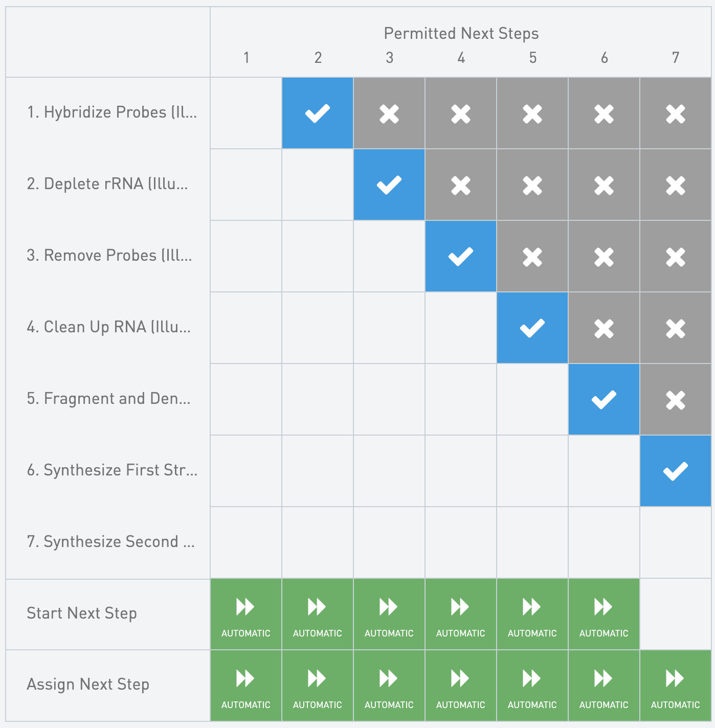
Task: Toggle the checkmark in the Remove Probes row
Action: (x=461, y=256)
